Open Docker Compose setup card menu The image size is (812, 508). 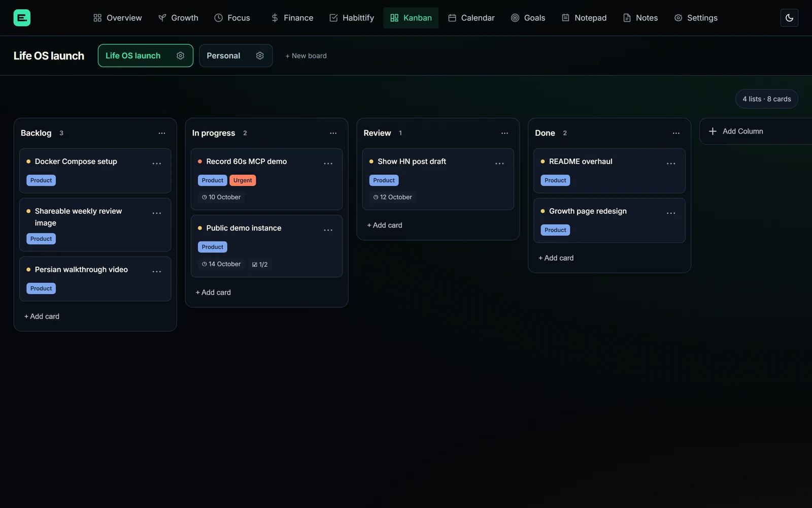[157, 164]
